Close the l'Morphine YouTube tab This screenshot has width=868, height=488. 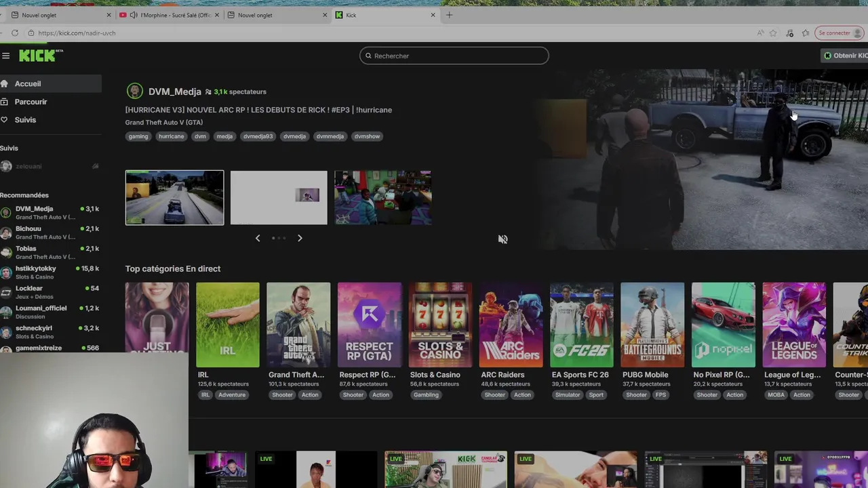(217, 15)
